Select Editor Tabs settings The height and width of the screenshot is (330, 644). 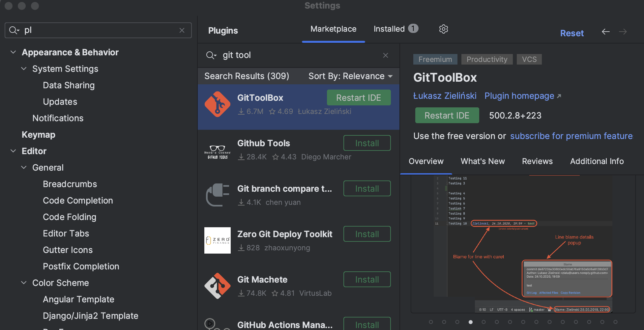pos(66,234)
